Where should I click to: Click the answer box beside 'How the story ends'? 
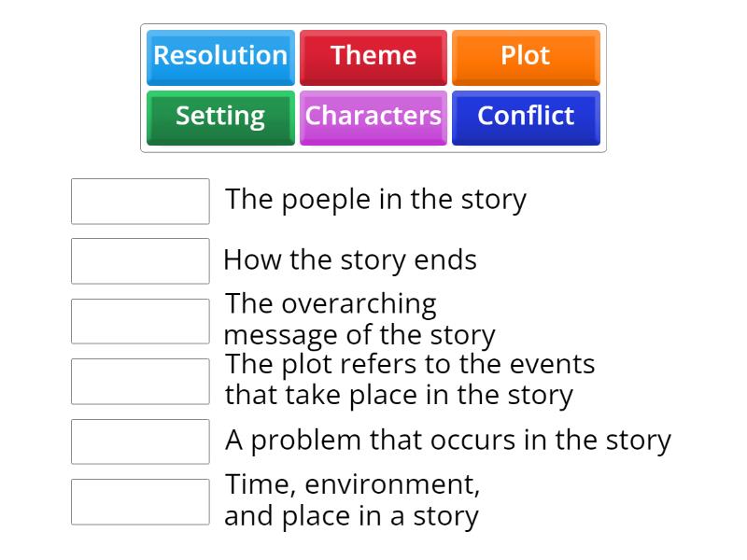coord(139,261)
